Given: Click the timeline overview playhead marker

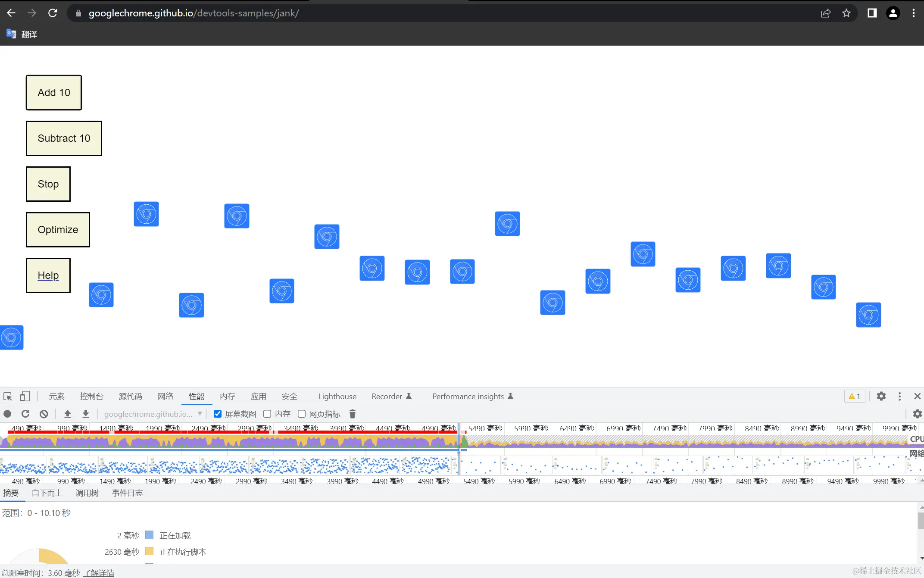Looking at the screenshot, I should tap(459, 448).
